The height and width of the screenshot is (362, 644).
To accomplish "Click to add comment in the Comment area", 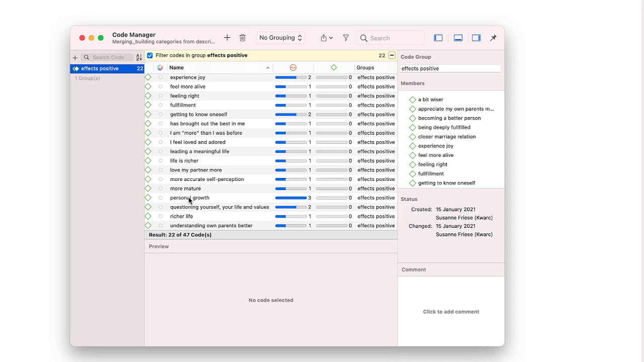I will pos(451,312).
